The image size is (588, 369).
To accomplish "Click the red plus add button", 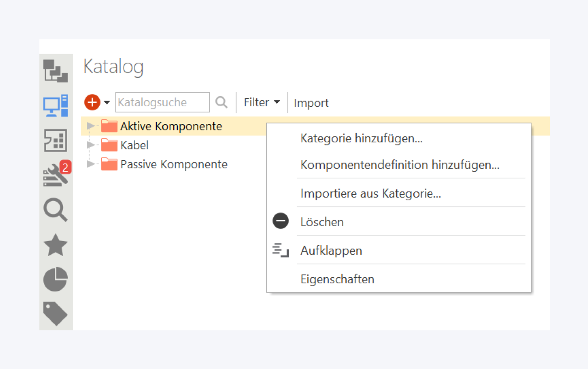I will [x=92, y=102].
